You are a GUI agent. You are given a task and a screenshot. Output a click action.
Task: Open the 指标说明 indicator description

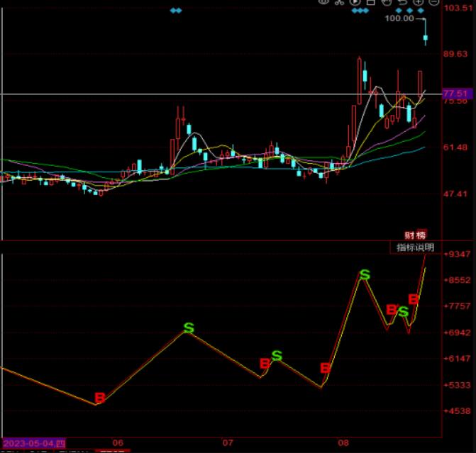click(x=415, y=247)
